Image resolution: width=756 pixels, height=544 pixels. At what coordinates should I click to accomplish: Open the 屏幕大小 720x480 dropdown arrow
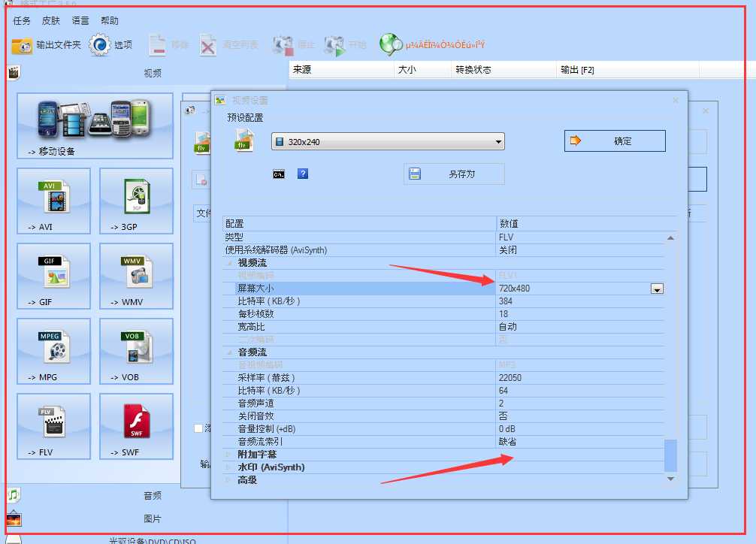pos(657,289)
